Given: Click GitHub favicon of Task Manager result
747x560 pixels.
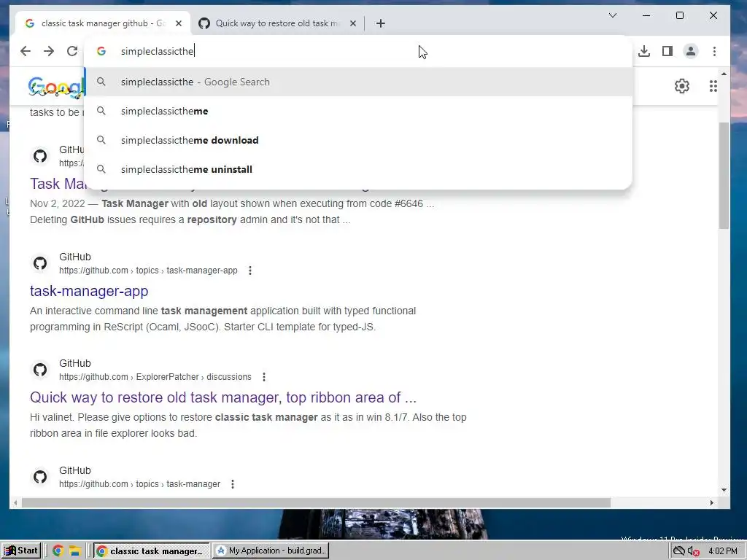Looking at the screenshot, I should (40, 156).
